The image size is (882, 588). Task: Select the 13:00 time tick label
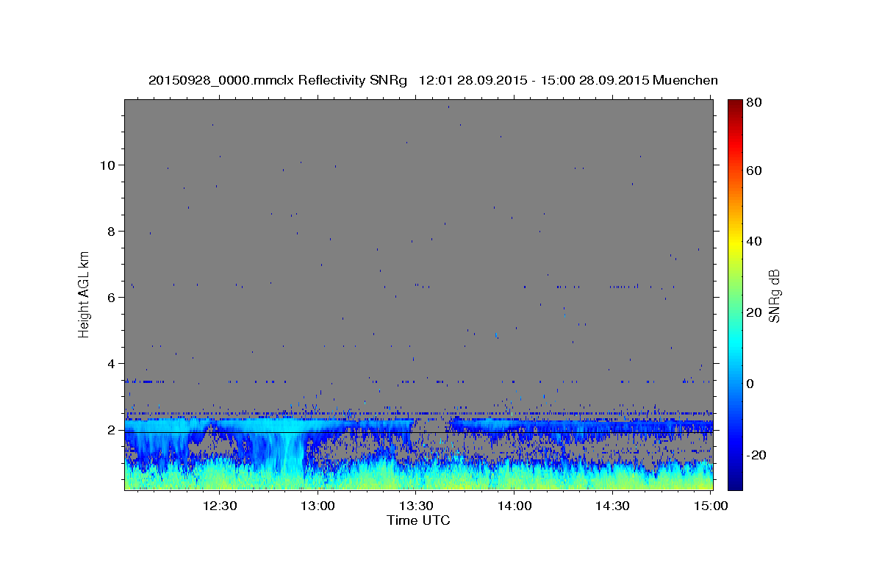(x=318, y=506)
